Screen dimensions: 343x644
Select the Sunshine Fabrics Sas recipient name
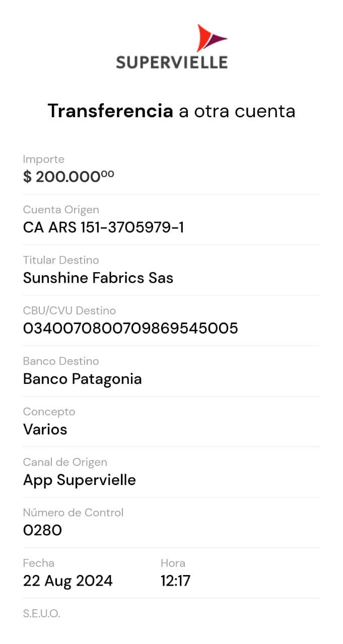pos(98,278)
